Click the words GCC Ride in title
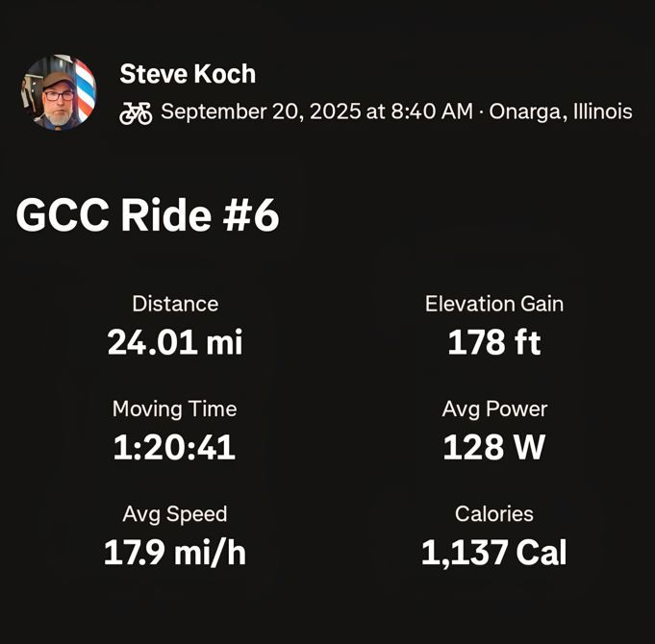 click(x=112, y=217)
